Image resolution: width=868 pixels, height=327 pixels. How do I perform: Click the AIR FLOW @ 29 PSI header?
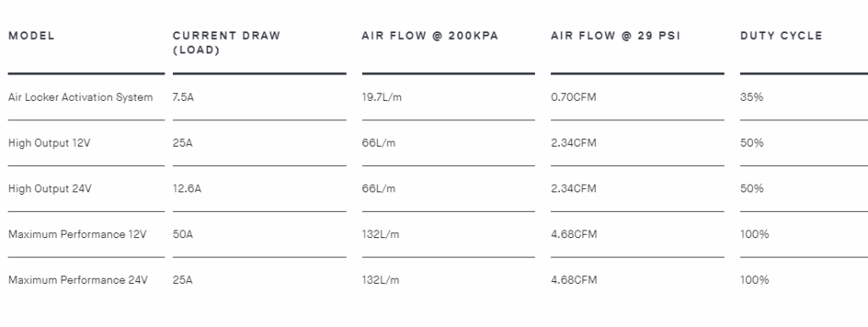615,36
